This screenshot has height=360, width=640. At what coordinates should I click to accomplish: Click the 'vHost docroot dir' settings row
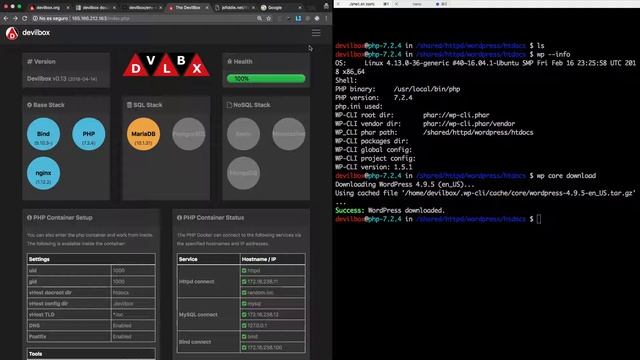91,292
